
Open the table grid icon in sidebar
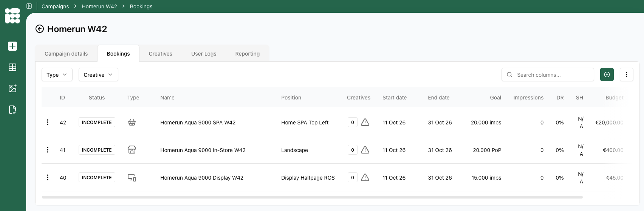pos(12,67)
